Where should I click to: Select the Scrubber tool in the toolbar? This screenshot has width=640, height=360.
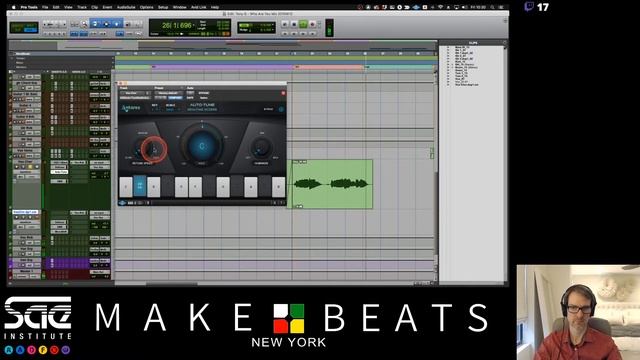127,24
